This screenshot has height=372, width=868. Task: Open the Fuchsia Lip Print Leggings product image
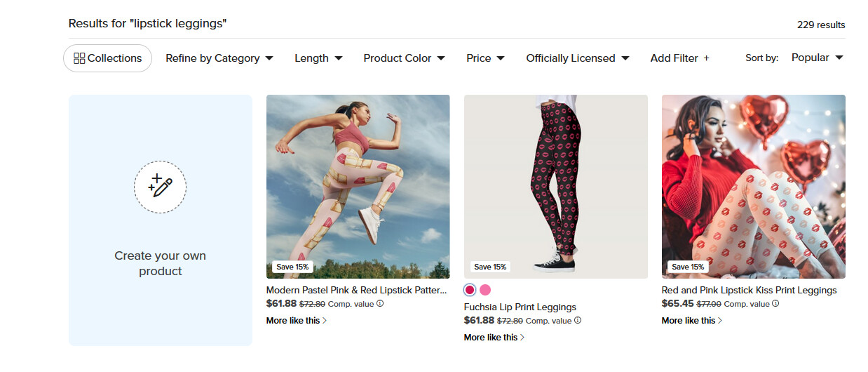click(x=556, y=187)
